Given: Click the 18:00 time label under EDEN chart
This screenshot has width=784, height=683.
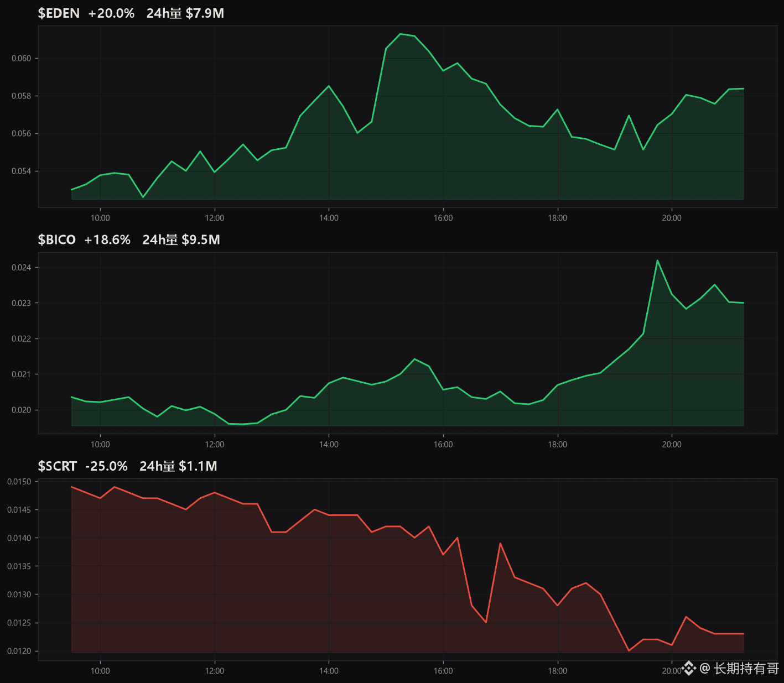Looking at the screenshot, I should (558, 218).
